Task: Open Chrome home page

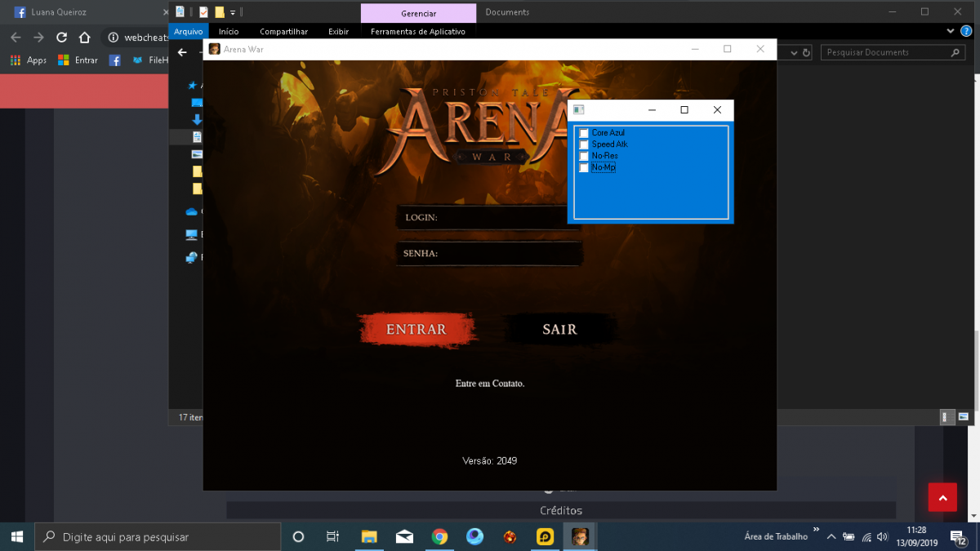Action: click(x=84, y=38)
